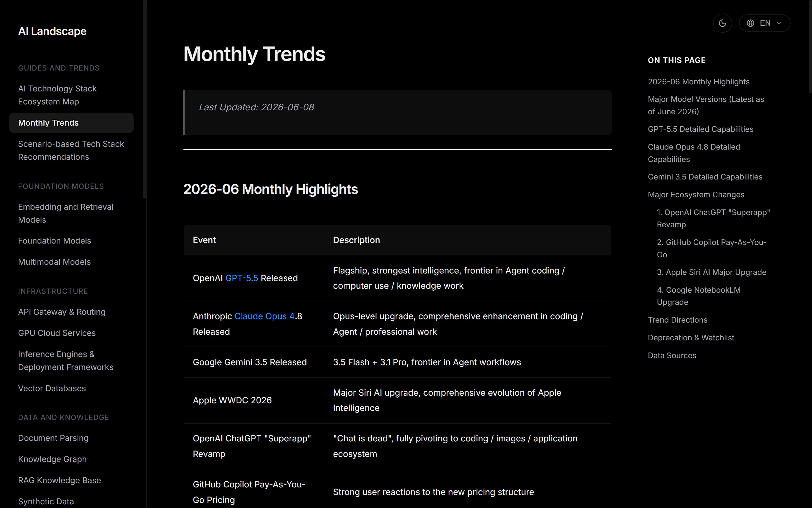Click the GUIDES AND TRENDS section label
This screenshot has width=812, height=508.
[x=59, y=68]
